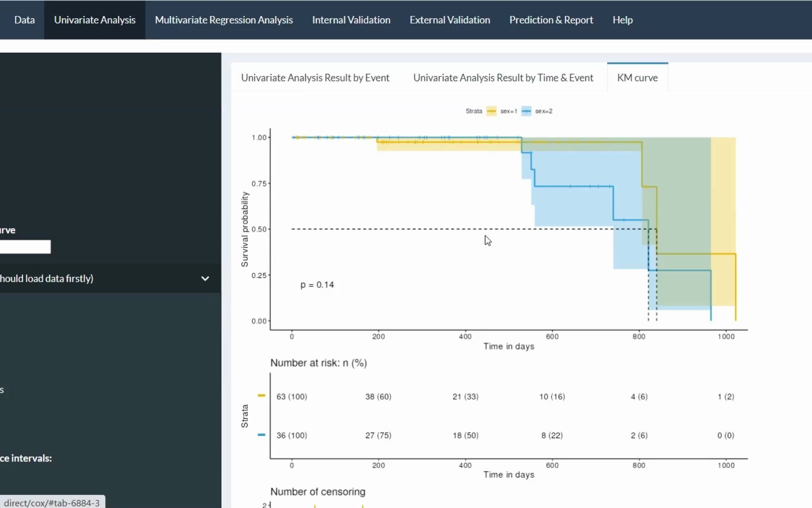Show Univariate Analysis Result by Time & Event
Viewport: 812px width, 508px height.
coord(503,78)
